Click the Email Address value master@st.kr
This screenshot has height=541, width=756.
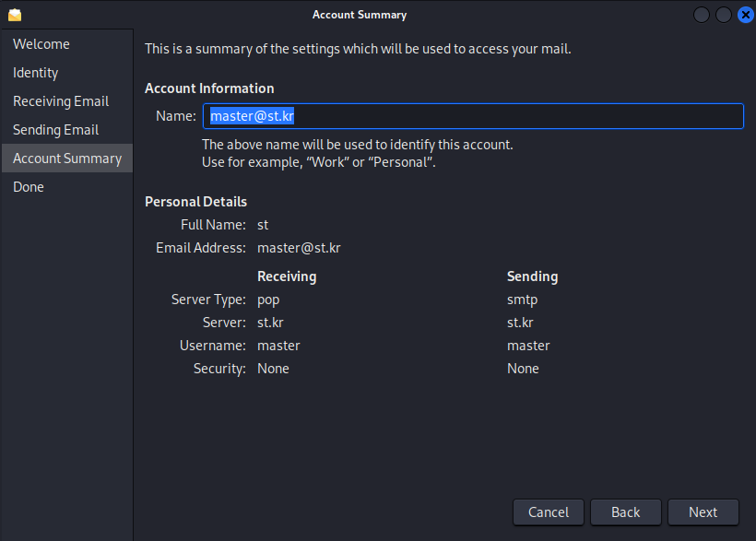point(299,248)
